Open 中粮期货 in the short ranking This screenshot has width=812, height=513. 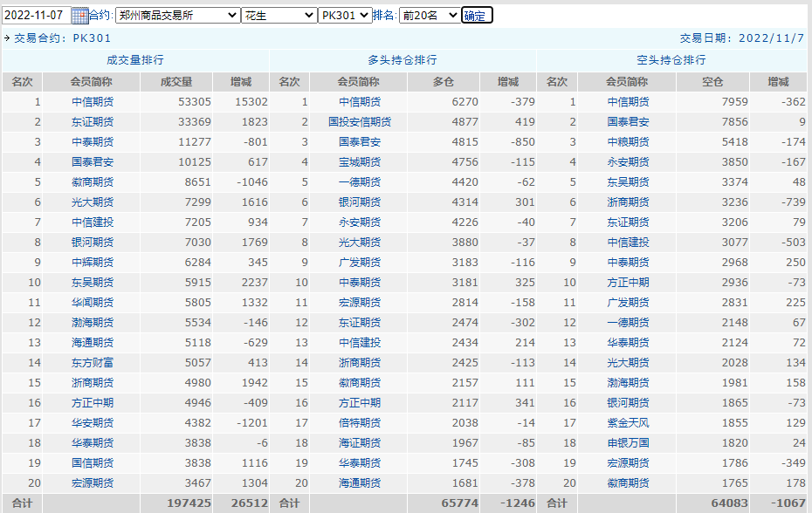[628, 142]
